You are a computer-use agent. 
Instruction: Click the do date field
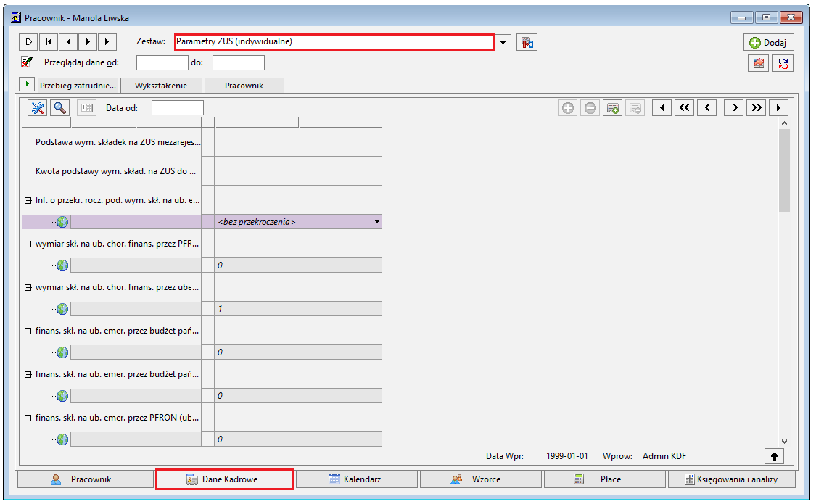239,63
